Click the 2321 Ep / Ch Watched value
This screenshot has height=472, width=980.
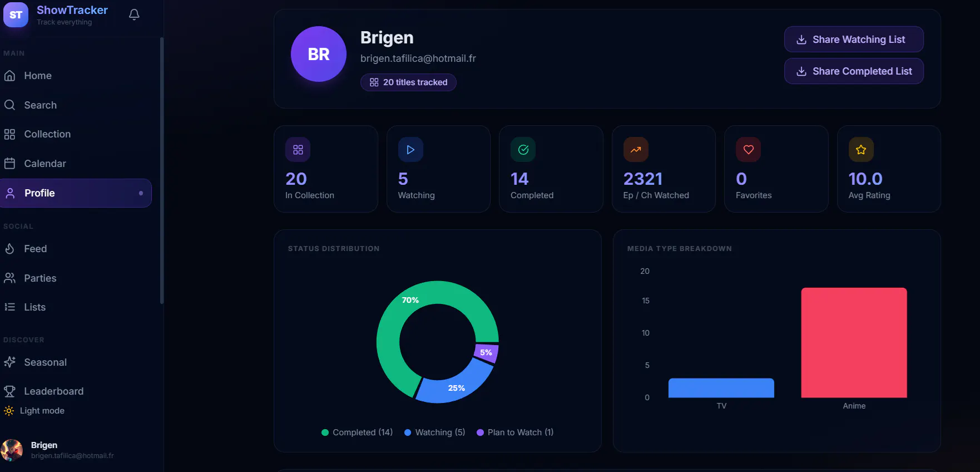pyautogui.click(x=643, y=179)
